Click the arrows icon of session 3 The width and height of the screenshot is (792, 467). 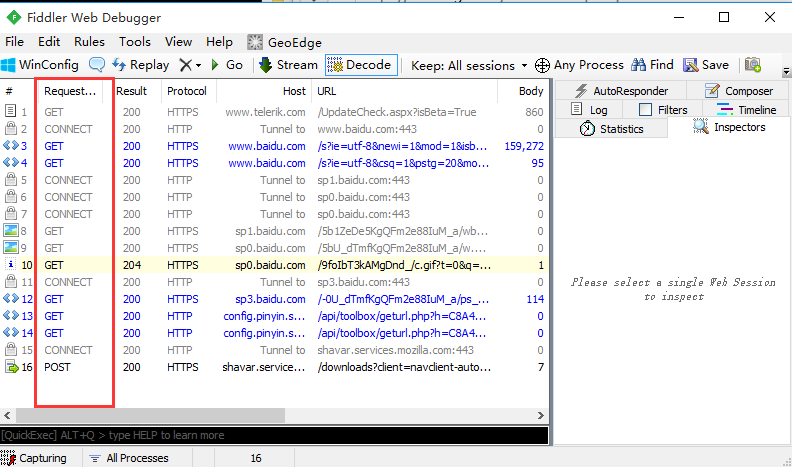point(11,145)
